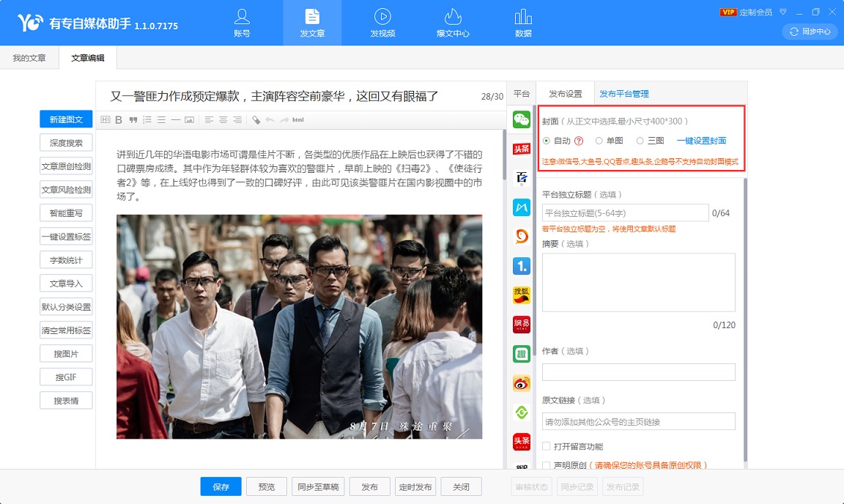
Task: Focus the 原文链接 input field
Action: 638,421
